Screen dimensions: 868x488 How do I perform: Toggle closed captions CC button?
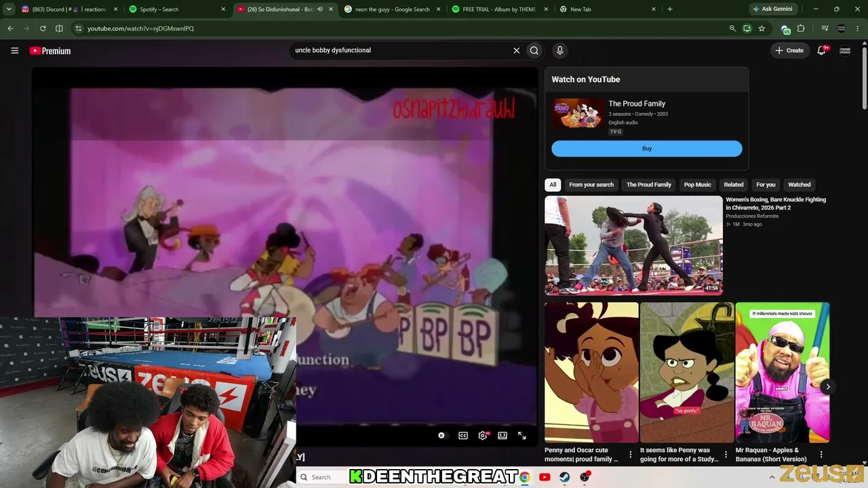point(463,436)
